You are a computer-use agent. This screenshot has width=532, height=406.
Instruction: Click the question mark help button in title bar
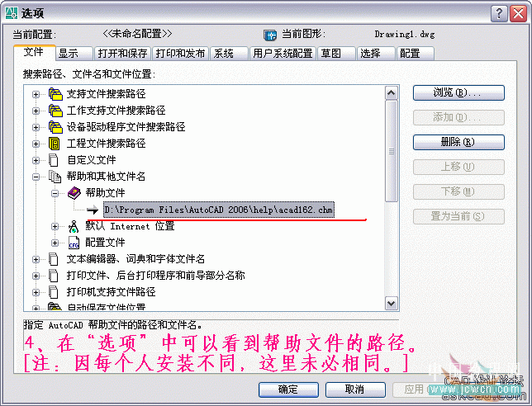(x=499, y=14)
